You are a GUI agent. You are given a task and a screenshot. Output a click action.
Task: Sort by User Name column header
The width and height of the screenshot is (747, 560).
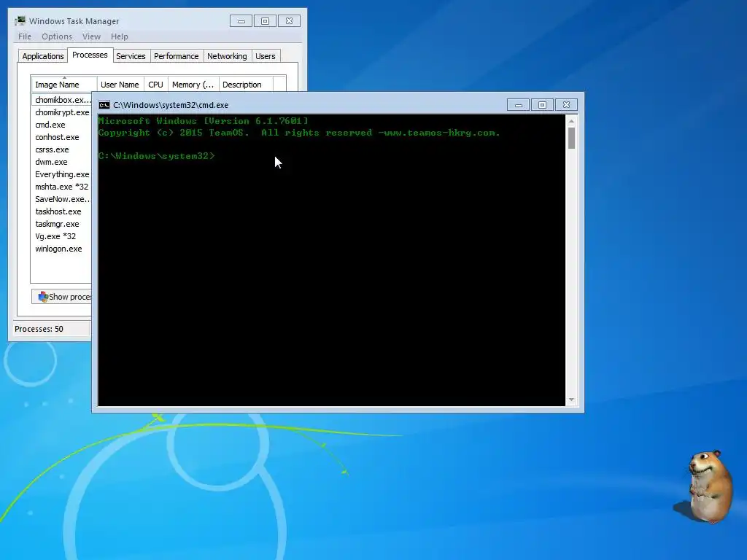pyautogui.click(x=120, y=85)
